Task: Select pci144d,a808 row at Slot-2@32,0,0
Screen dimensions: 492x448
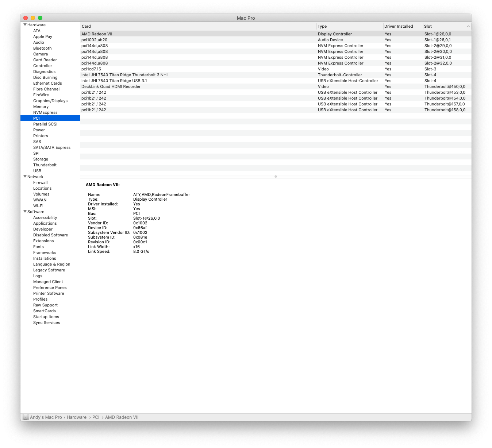Action: [276, 63]
